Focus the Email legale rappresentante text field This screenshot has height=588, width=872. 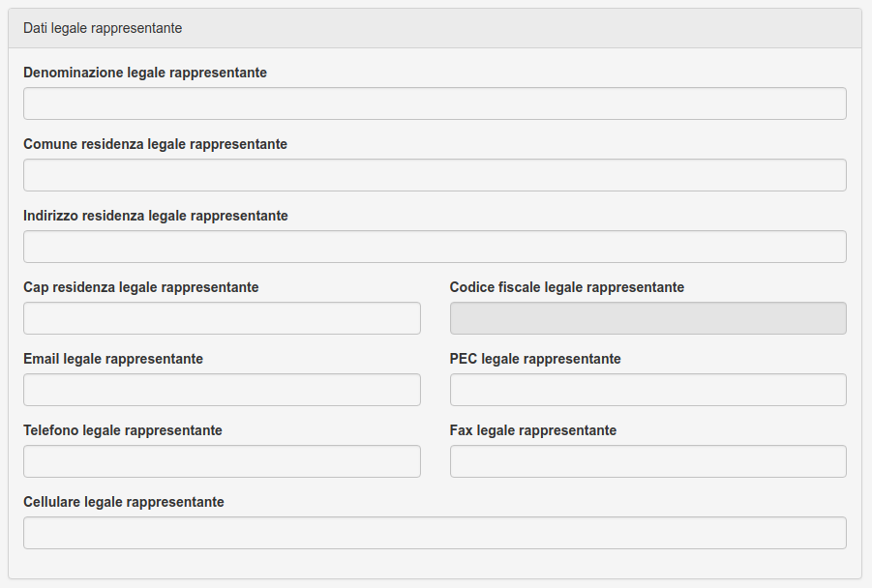[222, 390]
